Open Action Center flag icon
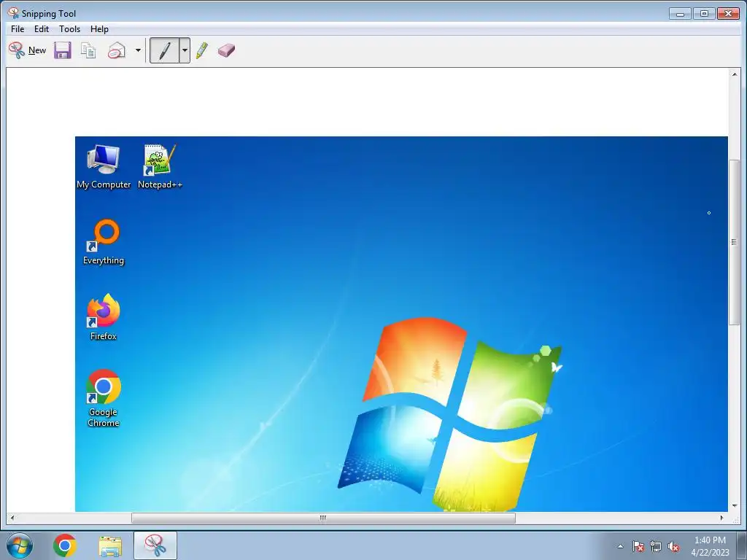The width and height of the screenshot is (747, 560). click(638, 546)
